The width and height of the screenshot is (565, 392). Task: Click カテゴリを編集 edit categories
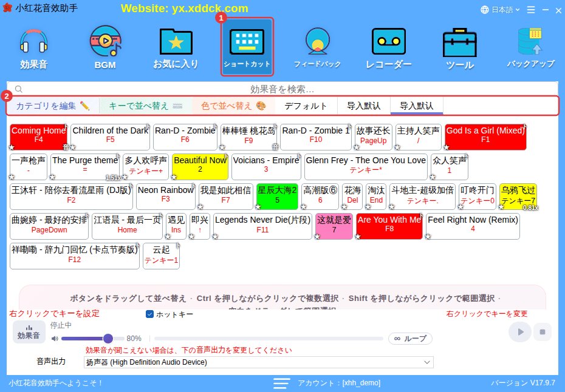pyautogui.click(x=53, y=106)
